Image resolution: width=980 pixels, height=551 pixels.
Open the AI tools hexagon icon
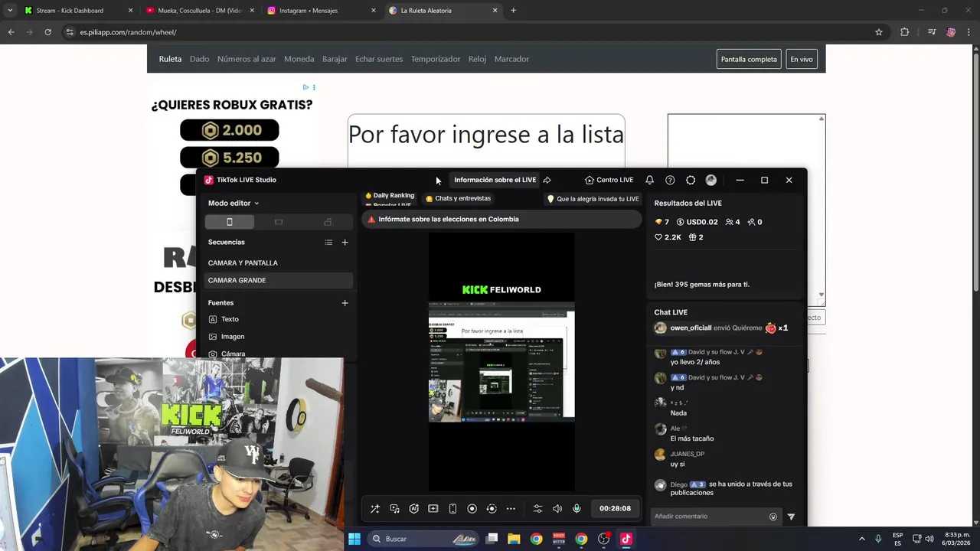tap(413, 509)
